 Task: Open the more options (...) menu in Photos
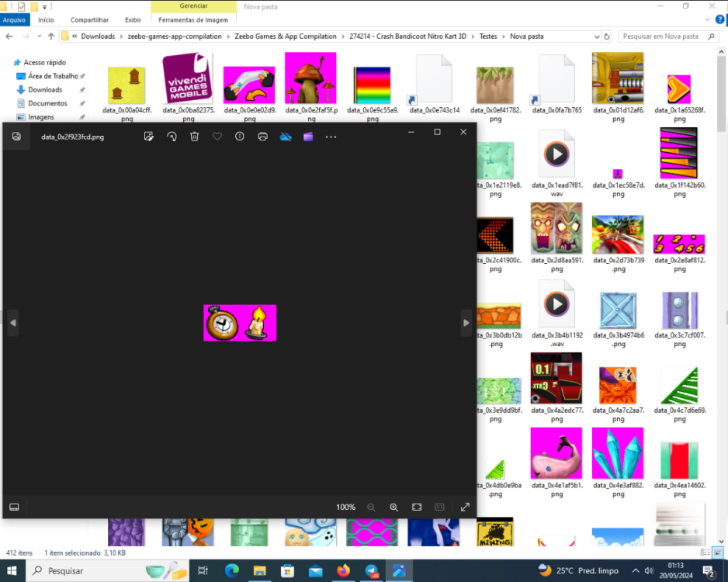pyautogui.click(x=330, y=136)
